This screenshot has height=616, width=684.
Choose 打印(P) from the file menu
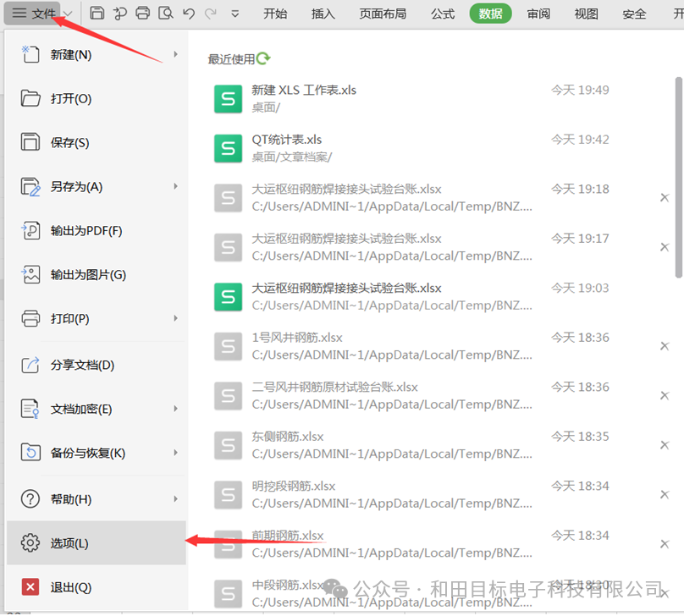coord(96,319)
